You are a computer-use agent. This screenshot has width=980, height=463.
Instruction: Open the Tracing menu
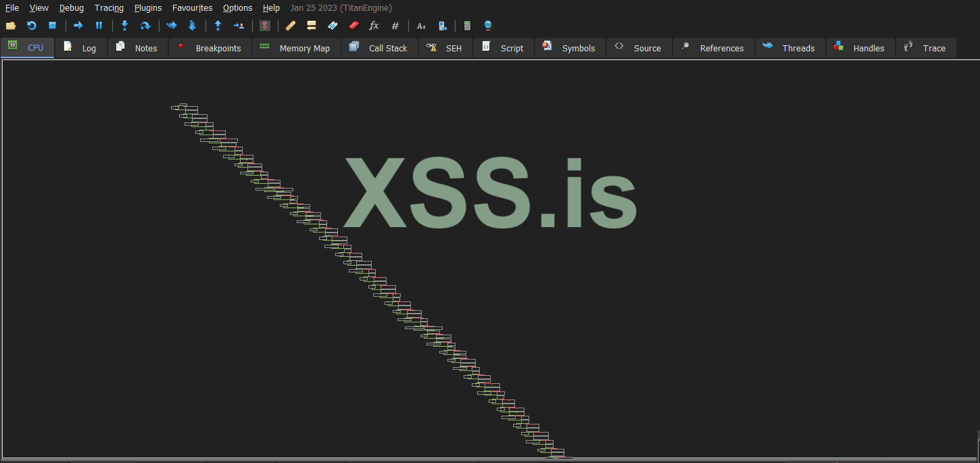coord(109,8)
